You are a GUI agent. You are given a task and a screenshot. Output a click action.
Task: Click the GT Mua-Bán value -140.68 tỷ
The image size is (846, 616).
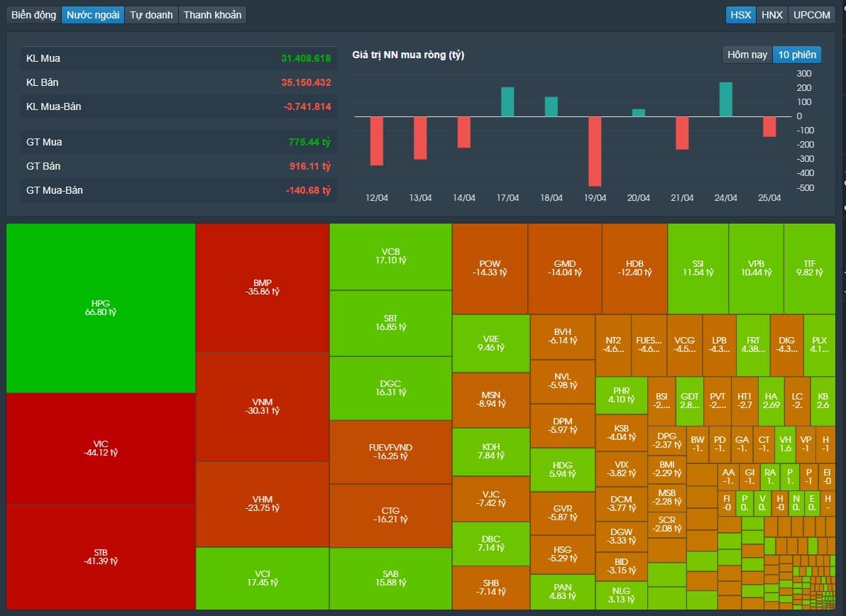(x=308, y=190)
